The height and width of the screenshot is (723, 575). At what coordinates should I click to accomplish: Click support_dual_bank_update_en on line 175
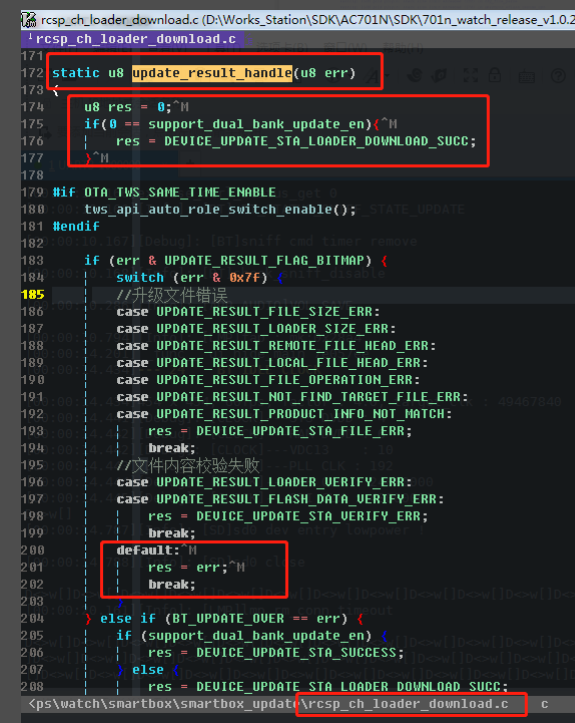pyautogui.click(x=260, y=124)
